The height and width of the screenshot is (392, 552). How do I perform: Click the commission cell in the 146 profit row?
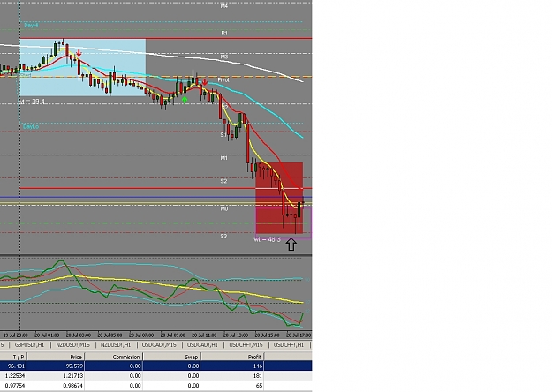135,366
